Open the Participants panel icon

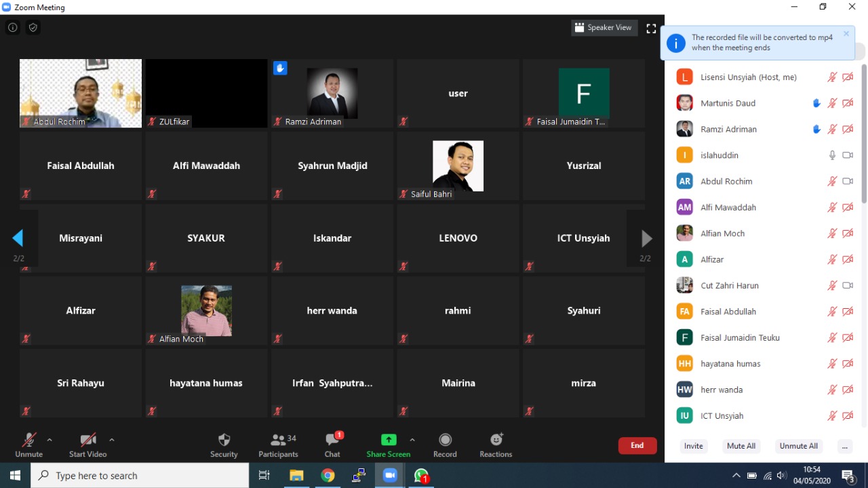278,440
